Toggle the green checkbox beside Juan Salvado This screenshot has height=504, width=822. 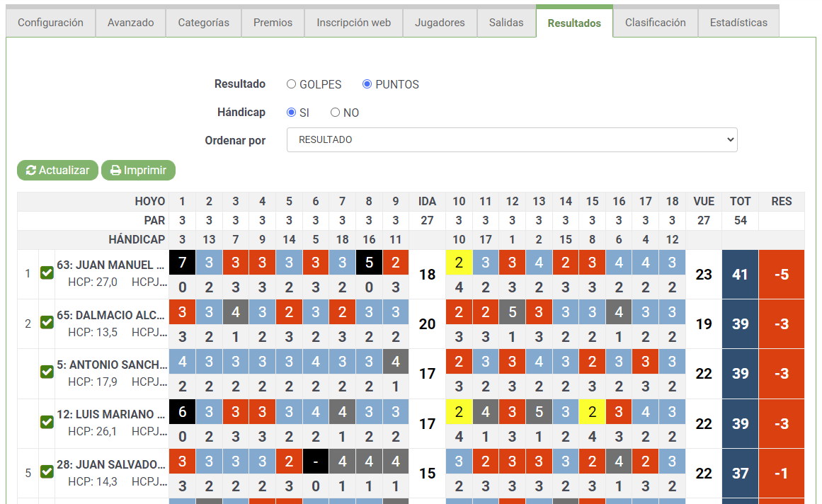click(47, 472)
